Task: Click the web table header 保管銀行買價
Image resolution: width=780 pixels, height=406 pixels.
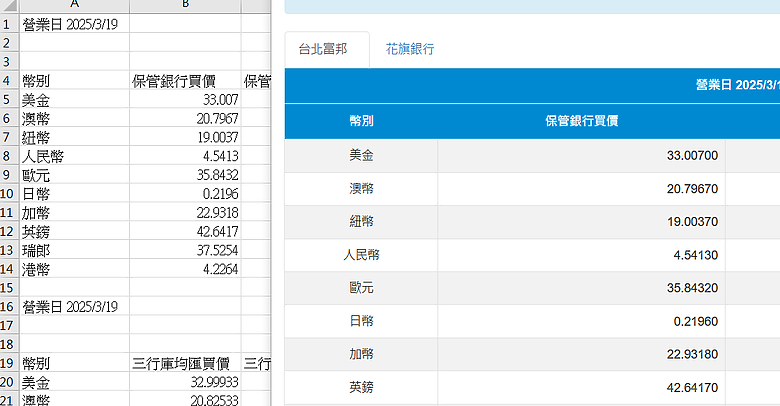Action: coord(582,121)
